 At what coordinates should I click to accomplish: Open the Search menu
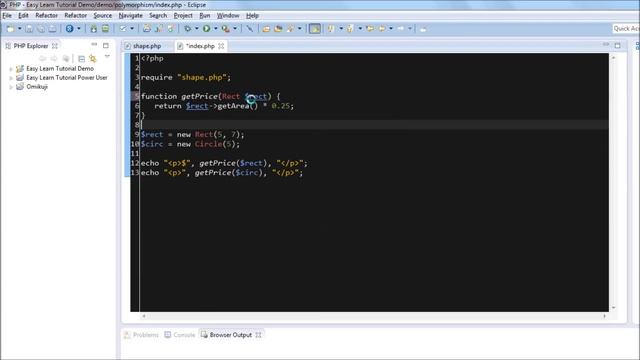tap(158, 16)
